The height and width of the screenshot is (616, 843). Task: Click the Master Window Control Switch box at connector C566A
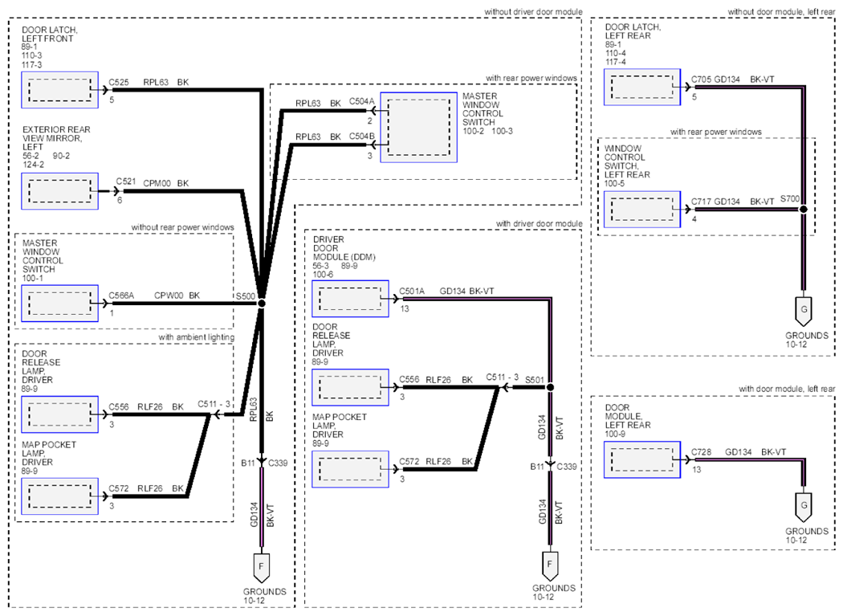point(59,304)
